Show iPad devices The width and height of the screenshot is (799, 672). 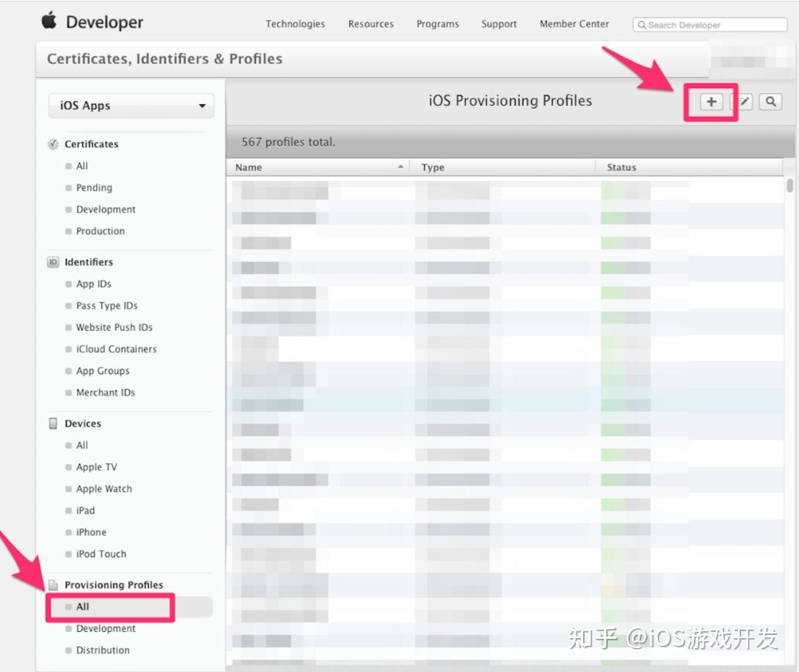(86, 511)
